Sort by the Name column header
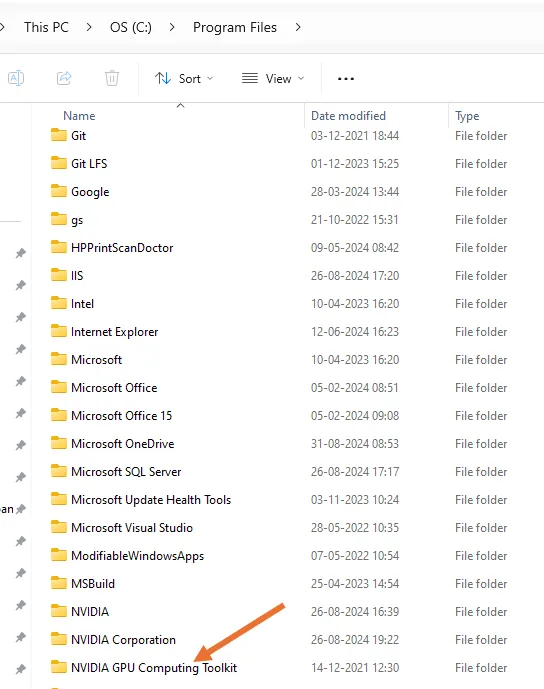Image resolution: width=544 pixels, height=689 pixels. 79,116
